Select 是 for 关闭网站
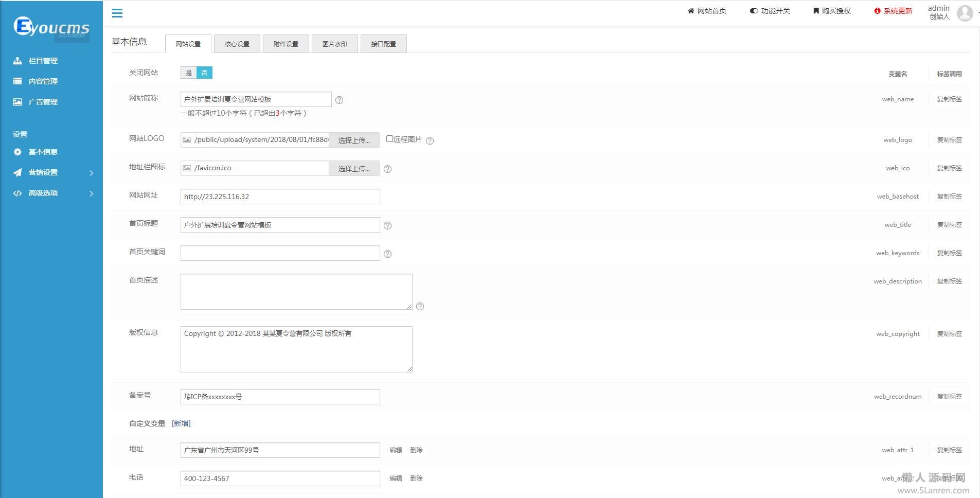The height and width of the screenshot is (498, 980). tap(189, 73)
